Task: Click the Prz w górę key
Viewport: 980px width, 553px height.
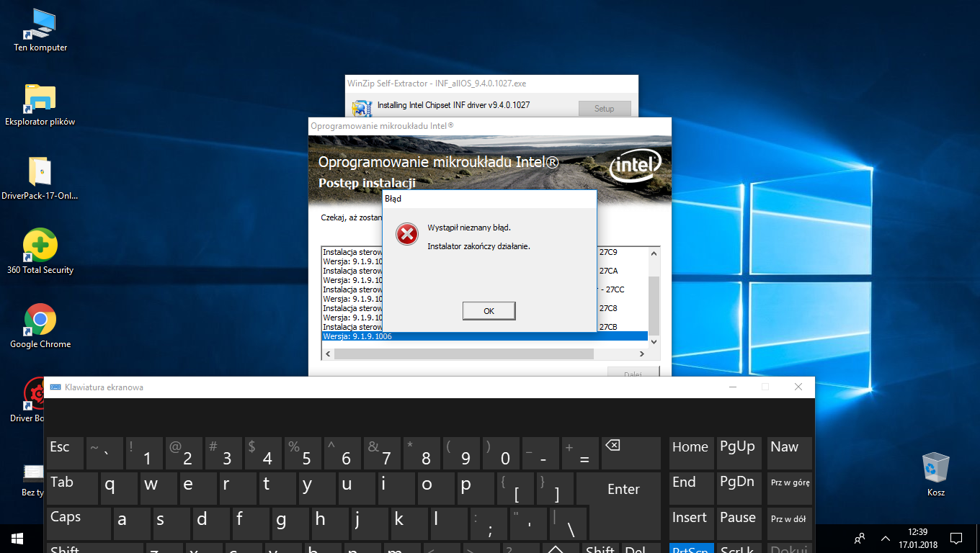Action: pyautogui.click(x=790, y=489)
